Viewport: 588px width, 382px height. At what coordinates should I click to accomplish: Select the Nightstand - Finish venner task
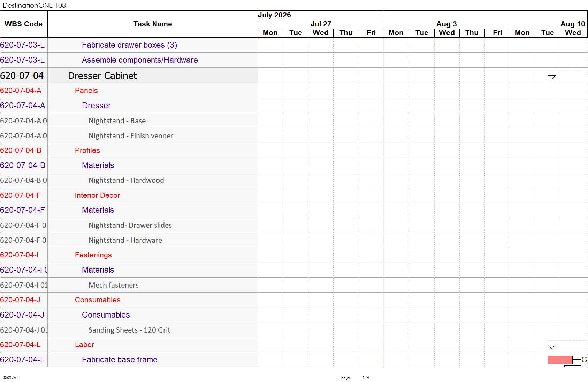pos(131,136)
